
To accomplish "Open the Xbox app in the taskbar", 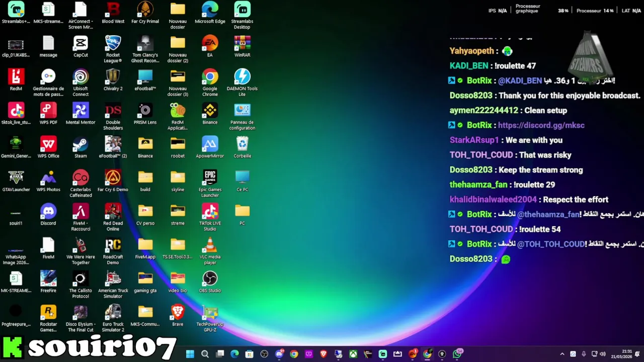I will click(x=354, y=354).
